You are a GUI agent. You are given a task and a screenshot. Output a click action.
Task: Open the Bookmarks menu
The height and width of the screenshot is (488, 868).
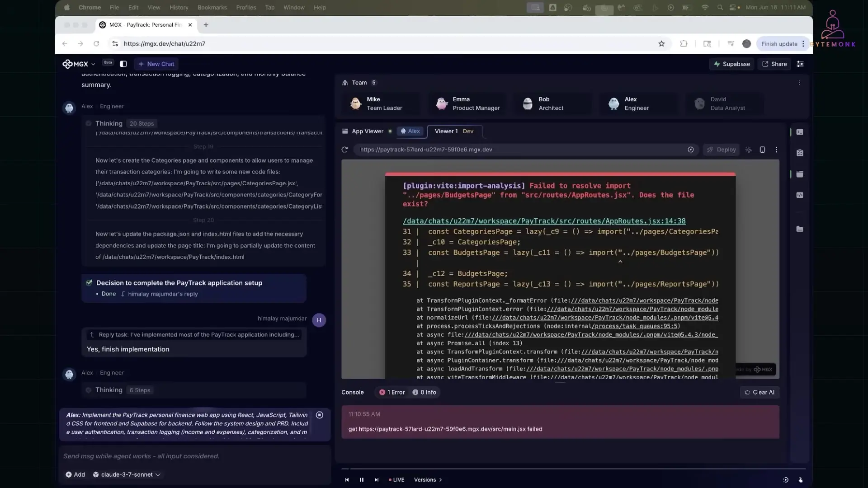coord(212,8)
